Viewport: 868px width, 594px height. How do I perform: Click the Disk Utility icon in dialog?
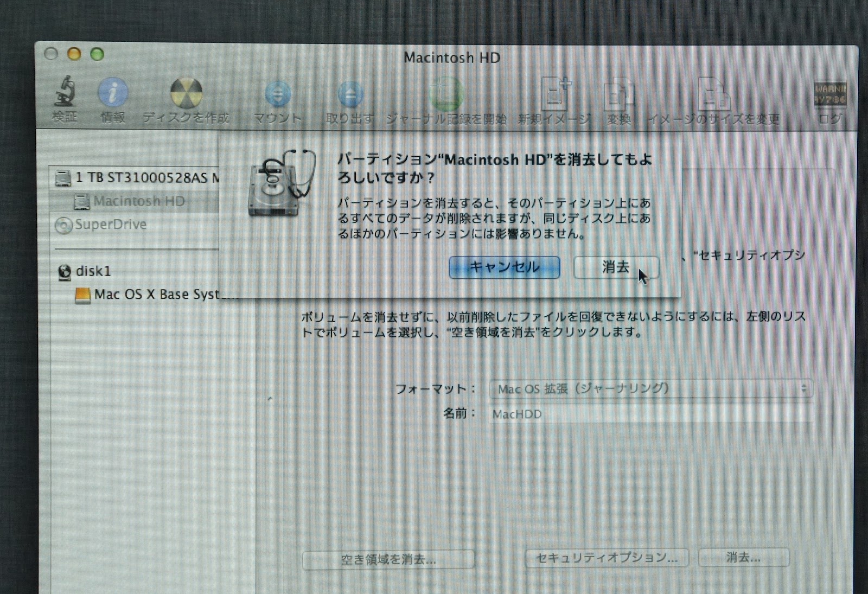point(282,183)
